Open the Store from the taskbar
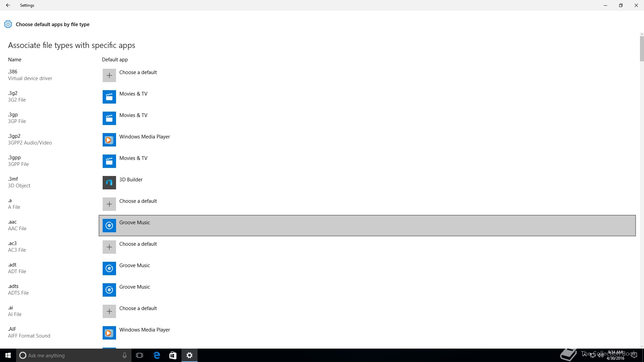Image resolution: width=644 pixels, height=362 pixels. (173, 355)
